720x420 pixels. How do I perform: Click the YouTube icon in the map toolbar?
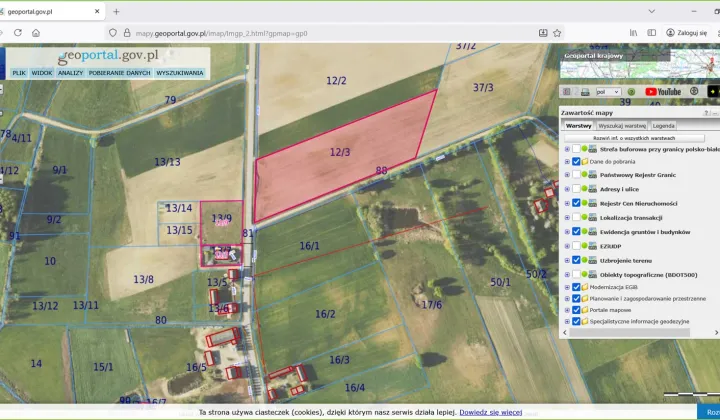click(x=663, y=92)
